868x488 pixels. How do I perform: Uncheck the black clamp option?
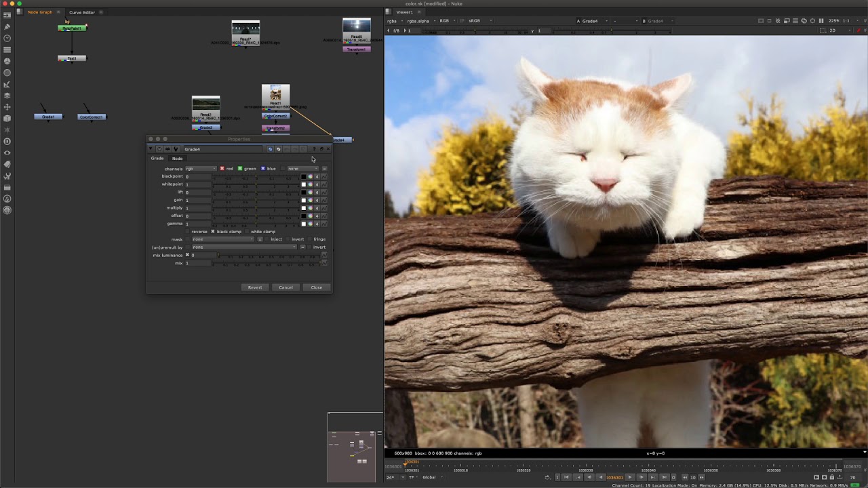[212, 231]
